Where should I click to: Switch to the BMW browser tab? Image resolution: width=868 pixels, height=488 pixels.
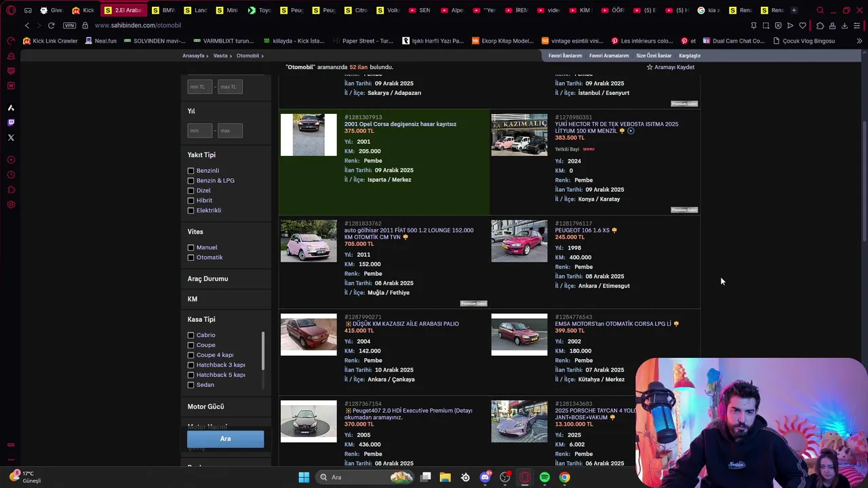click(163, 10)
